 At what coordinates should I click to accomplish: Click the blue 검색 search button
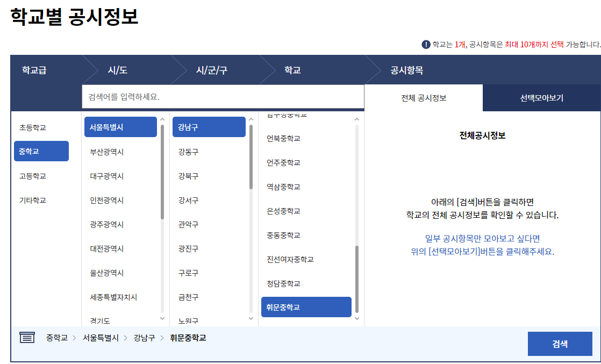pos(560,344)
